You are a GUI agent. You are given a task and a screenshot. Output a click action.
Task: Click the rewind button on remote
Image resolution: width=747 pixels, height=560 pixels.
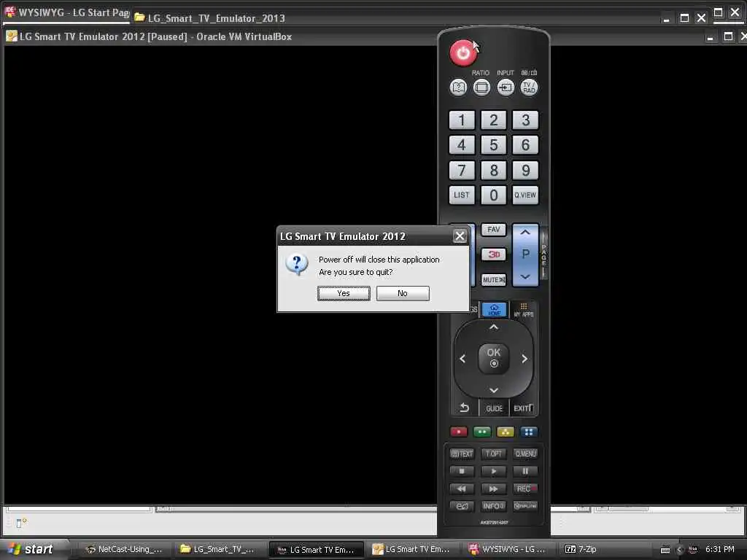pyautogui.click(x=462, y=489)
